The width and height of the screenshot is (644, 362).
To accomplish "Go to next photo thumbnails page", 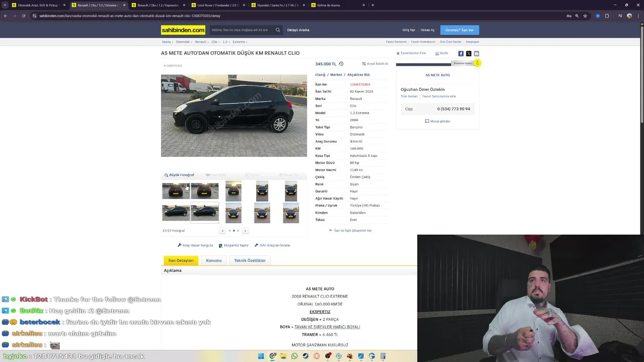I will (245, 231).
